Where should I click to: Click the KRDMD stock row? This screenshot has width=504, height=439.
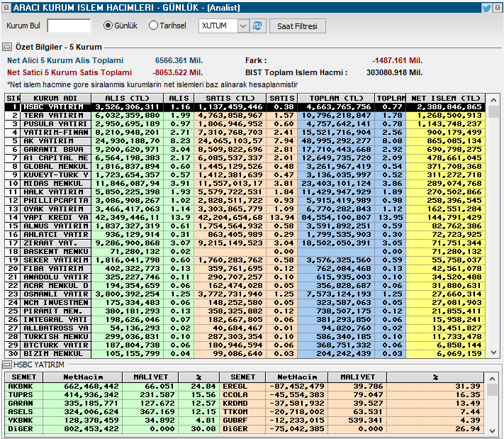352,404
